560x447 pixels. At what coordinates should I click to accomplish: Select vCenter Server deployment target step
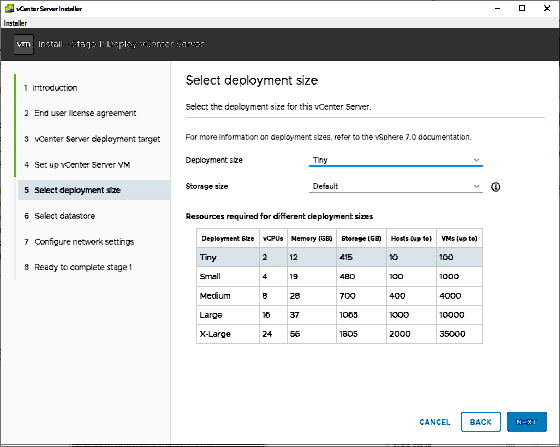click(x=92, y=139)
